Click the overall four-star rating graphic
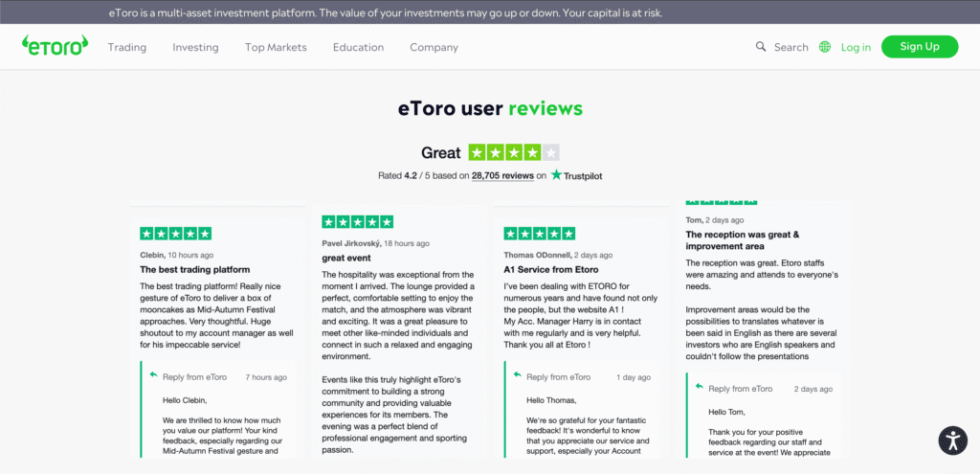 coord(514,152)
